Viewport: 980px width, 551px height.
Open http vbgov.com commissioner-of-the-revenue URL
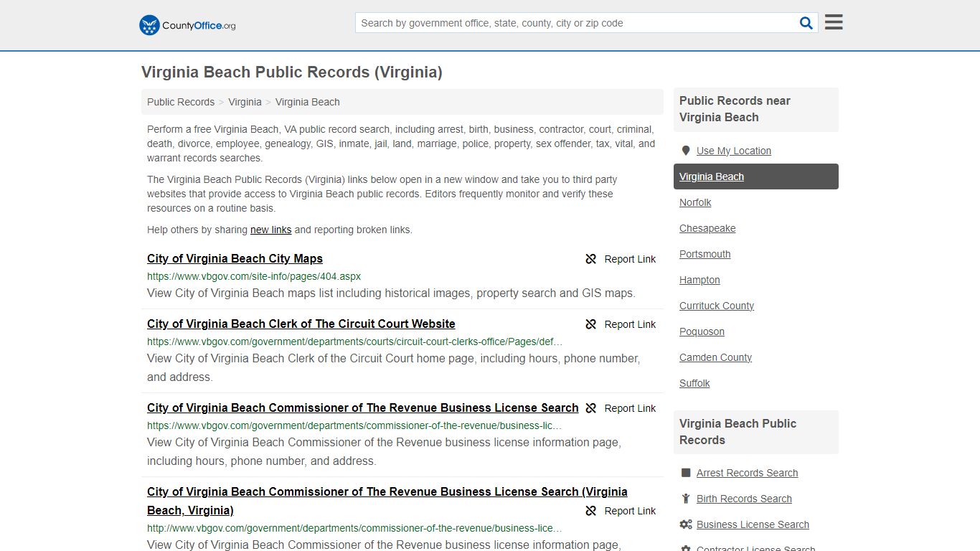(x=354, y=528)
